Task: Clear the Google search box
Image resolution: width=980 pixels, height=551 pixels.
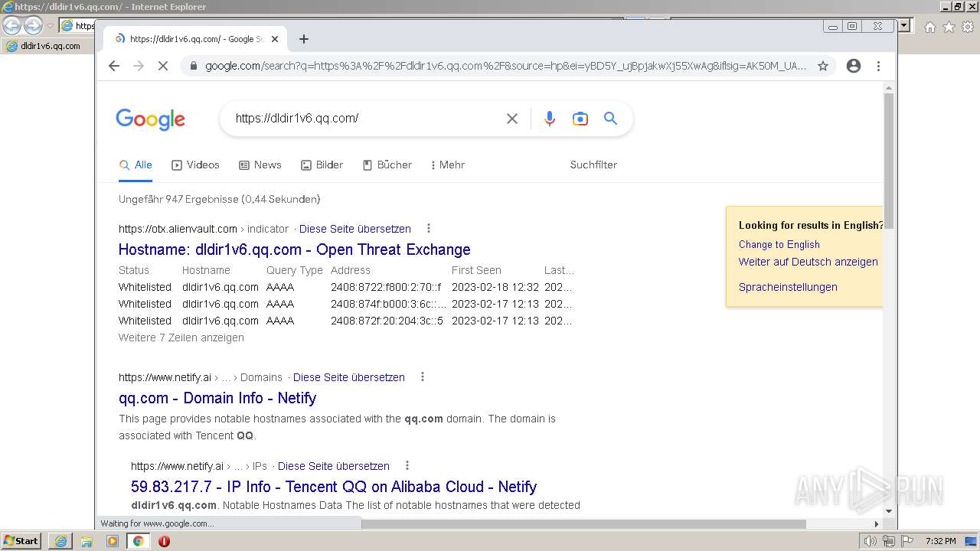Action: (x=512, y=119)
